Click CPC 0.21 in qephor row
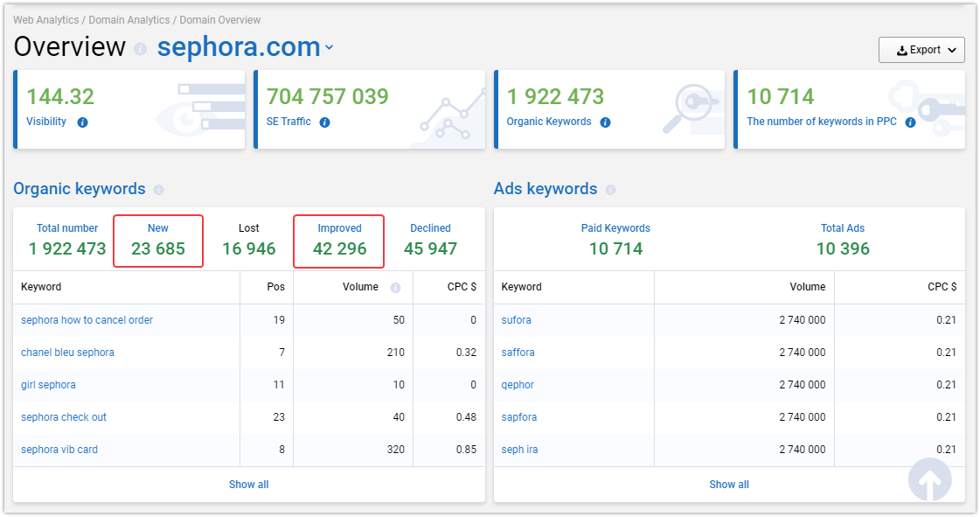Viewport: 980px width, 517px height. click(946, 385)
